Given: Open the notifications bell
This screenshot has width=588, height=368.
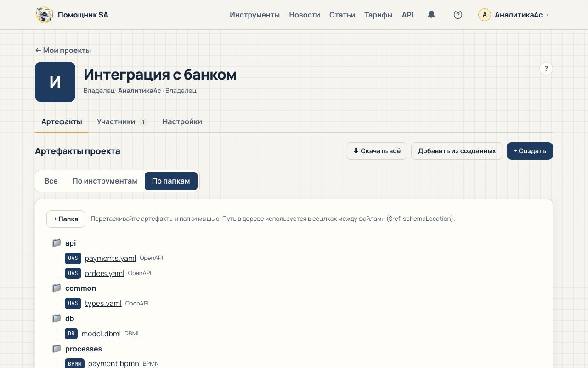Looking at the screenshot, I should pos(431,15).
